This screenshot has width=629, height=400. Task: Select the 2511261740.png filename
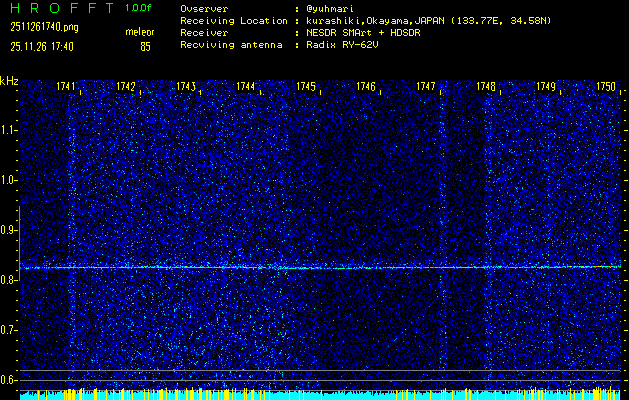(44, 27)
